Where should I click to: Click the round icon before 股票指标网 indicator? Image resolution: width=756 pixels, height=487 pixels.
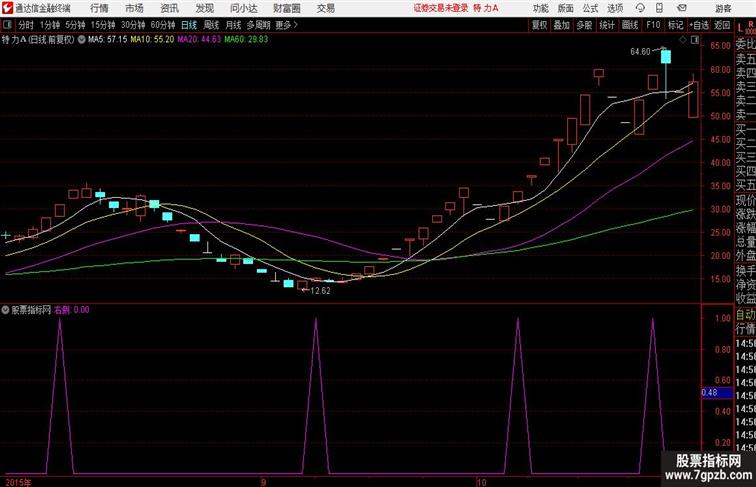point(5,310)
